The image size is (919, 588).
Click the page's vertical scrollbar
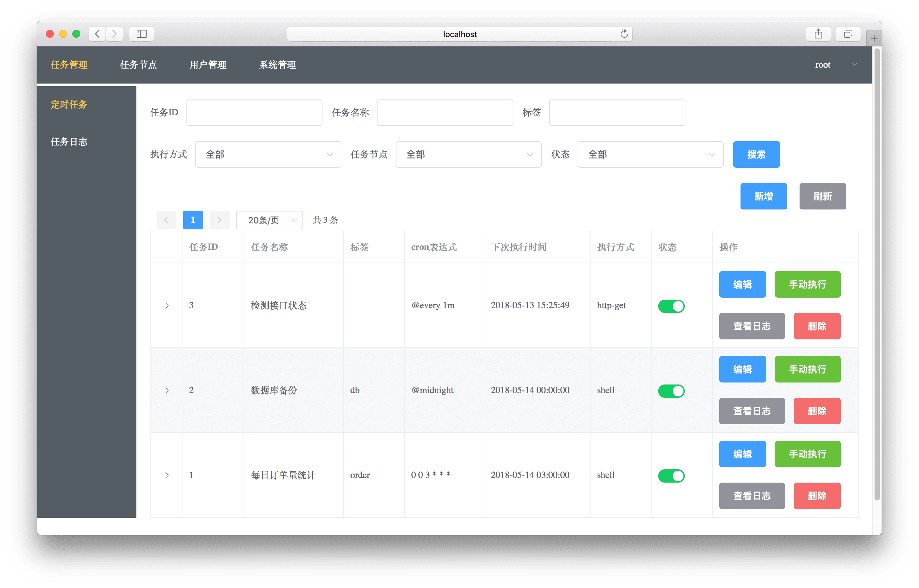coord(877,275)
